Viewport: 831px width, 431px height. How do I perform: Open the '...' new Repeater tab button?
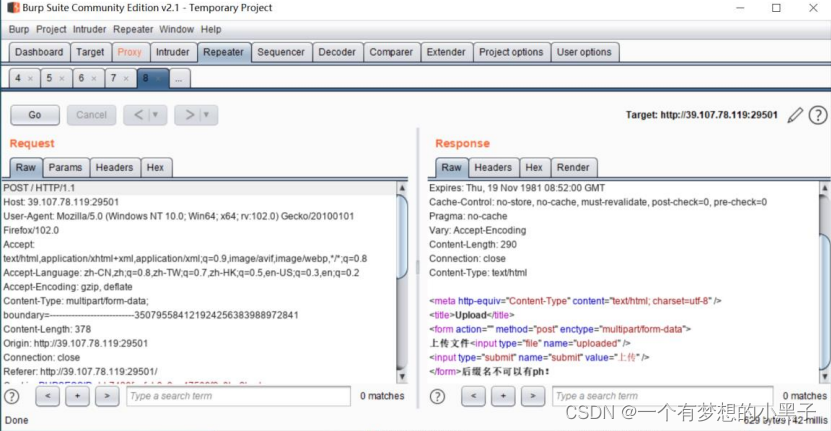point(179,78)
